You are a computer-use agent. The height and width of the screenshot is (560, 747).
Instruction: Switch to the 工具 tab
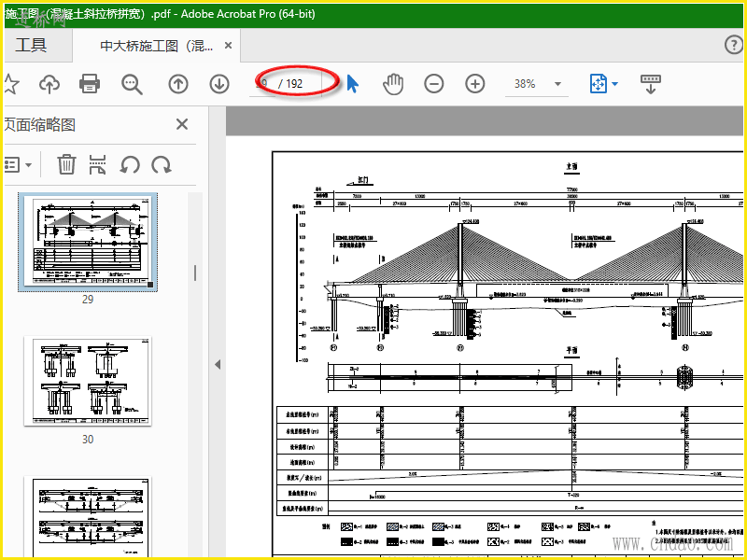click(32, 45)
